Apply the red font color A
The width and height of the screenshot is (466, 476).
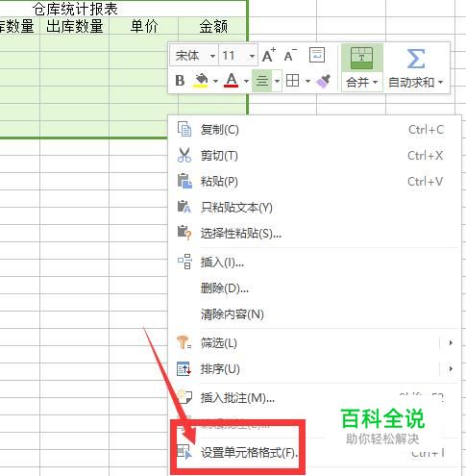pyautogui.click(x=232, y=80)
